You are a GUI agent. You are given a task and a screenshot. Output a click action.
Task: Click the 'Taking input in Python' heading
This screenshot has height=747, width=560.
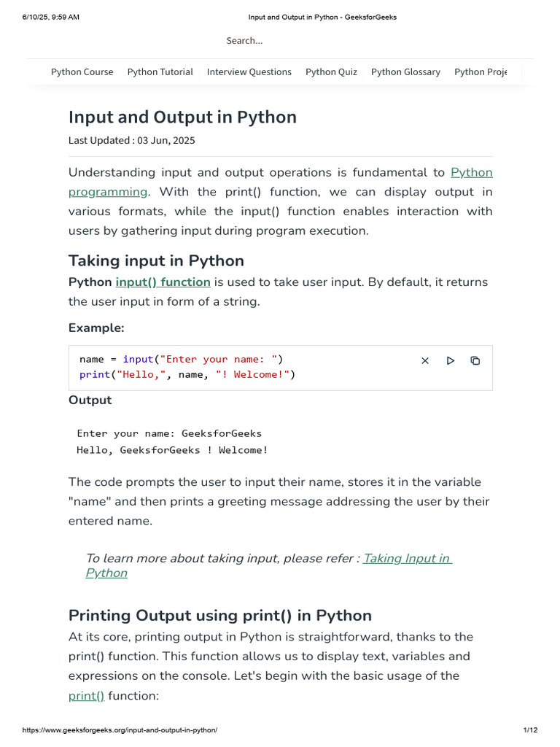coord(156,261)
